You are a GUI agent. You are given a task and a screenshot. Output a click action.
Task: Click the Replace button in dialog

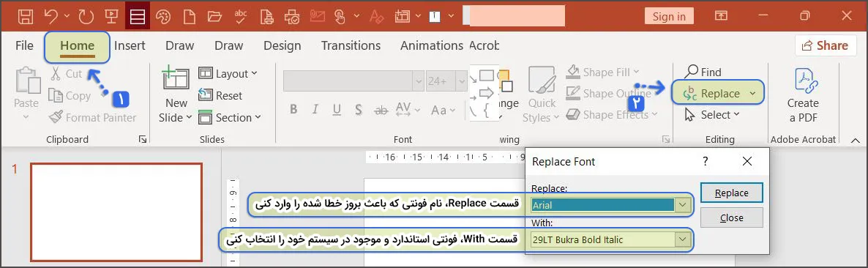(x=732, y=193)
